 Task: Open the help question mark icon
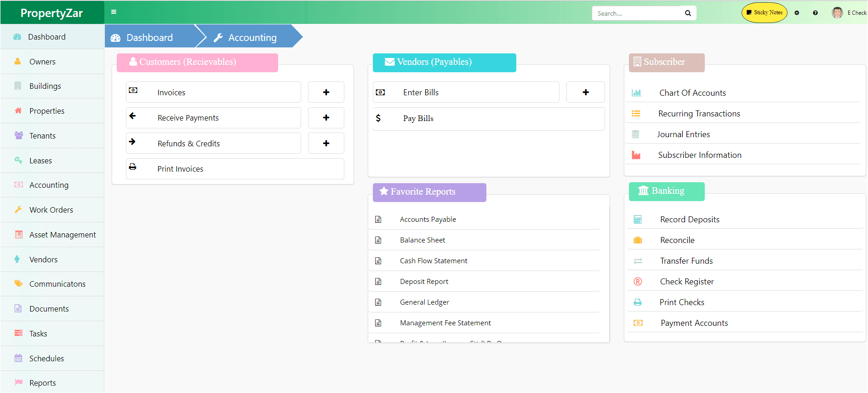(815, 13)
